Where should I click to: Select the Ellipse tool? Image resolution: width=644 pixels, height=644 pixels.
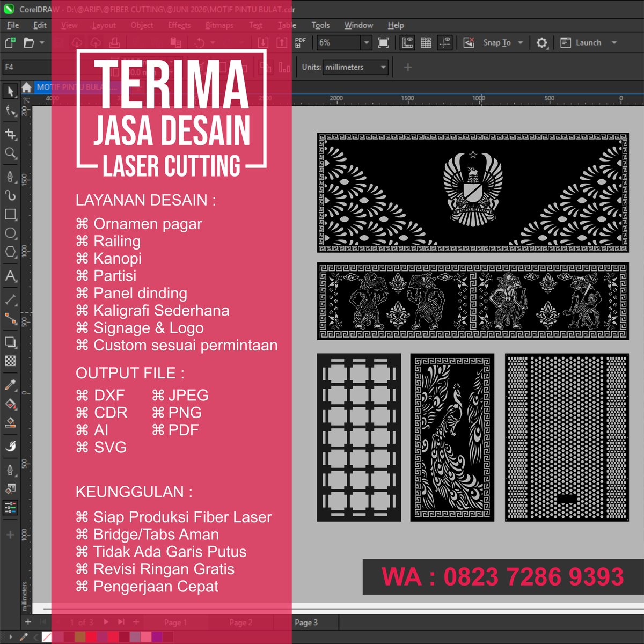(x=10, y=233)
